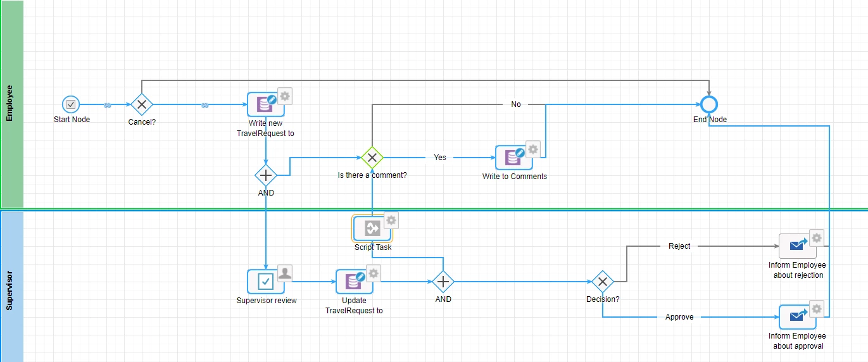
Task: Click the user badge on Supervisor review
Action: click(285, 273)
